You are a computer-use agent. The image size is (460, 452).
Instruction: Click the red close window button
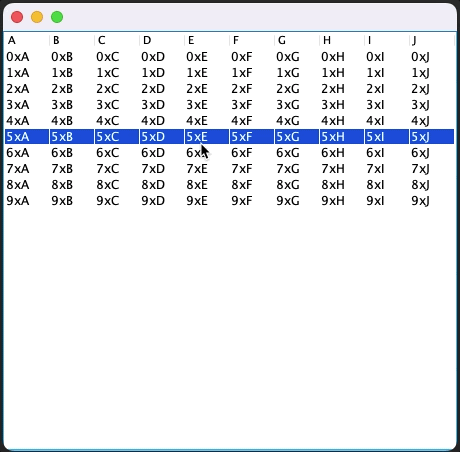click(17, 17)
